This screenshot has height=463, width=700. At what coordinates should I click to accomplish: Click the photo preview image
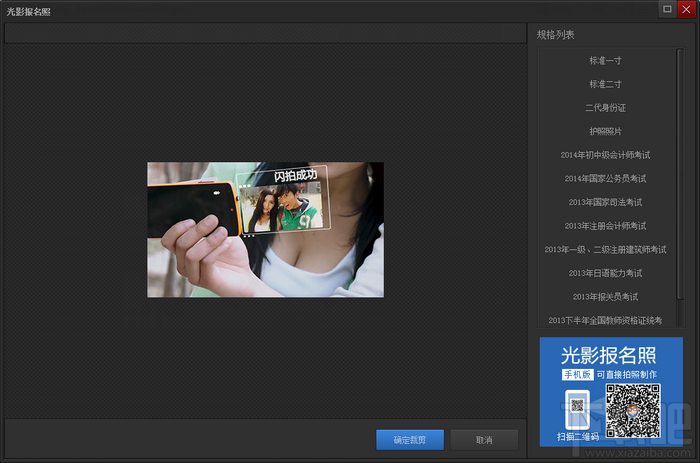(265, 229)
